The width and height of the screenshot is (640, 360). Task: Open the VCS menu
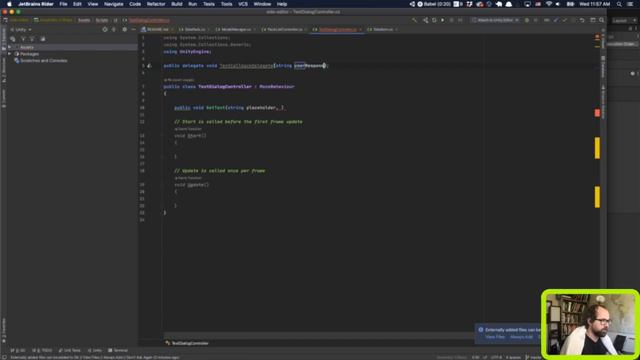point(243,4)
